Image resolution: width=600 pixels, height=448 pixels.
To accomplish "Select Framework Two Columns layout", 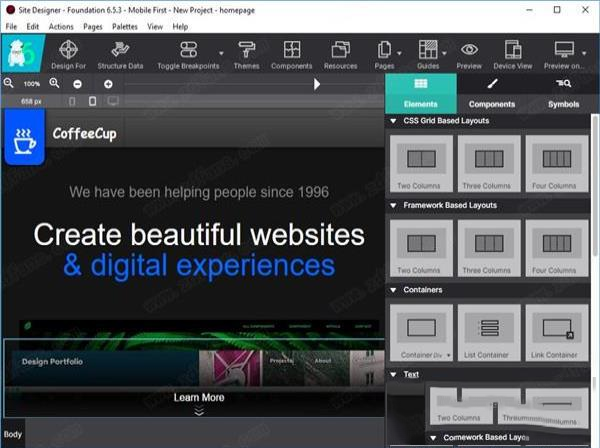I will click(421, 248).
